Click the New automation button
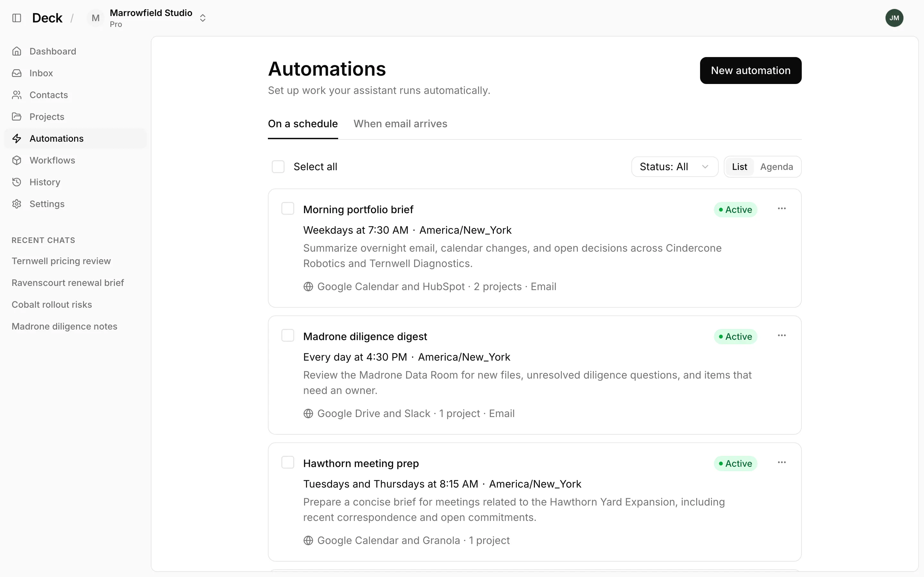The width and height of the screenshot is (924, 577). pyautogui.click(x=750, y=71)
